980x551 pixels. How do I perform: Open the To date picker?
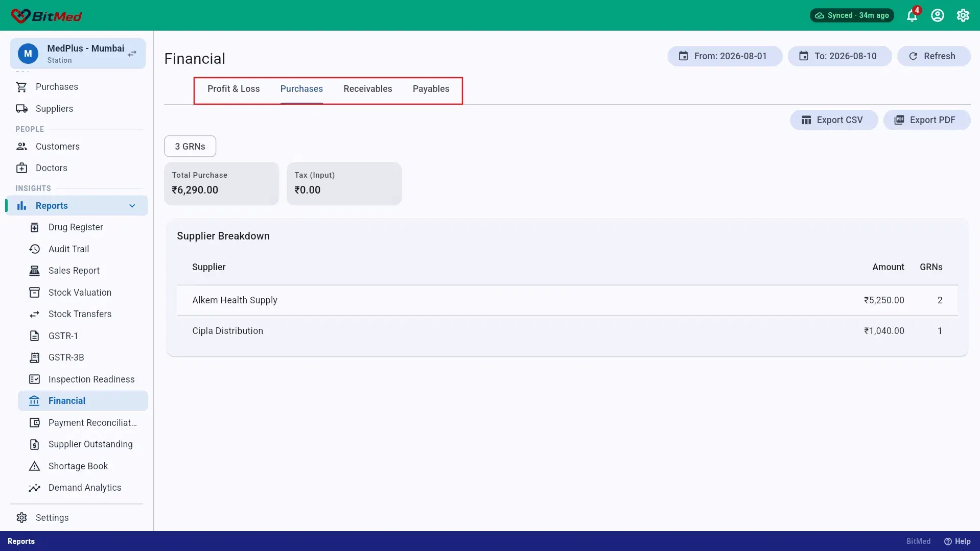click(839, 56)
